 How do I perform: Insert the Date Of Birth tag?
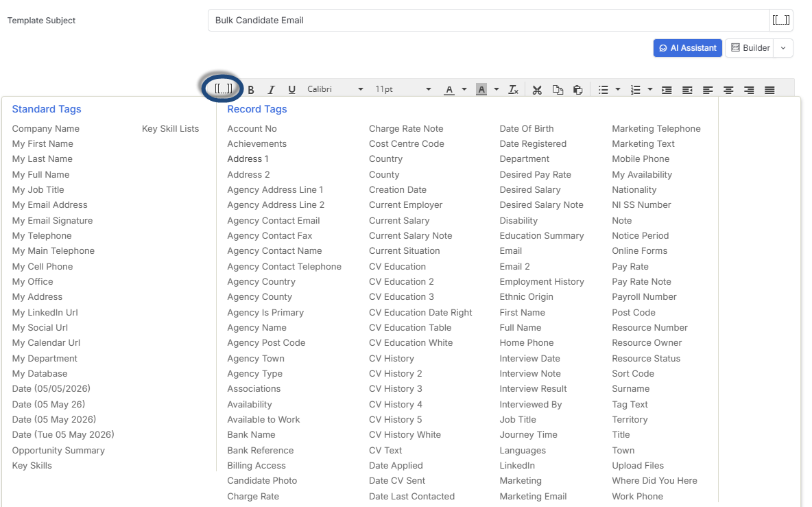[526, 128]
